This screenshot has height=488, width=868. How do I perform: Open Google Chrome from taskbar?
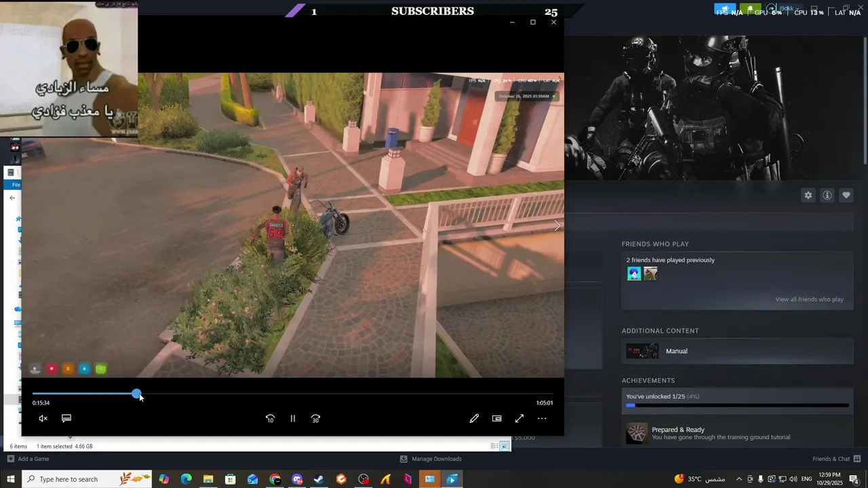pyautogui.click(x=275, y=479)
